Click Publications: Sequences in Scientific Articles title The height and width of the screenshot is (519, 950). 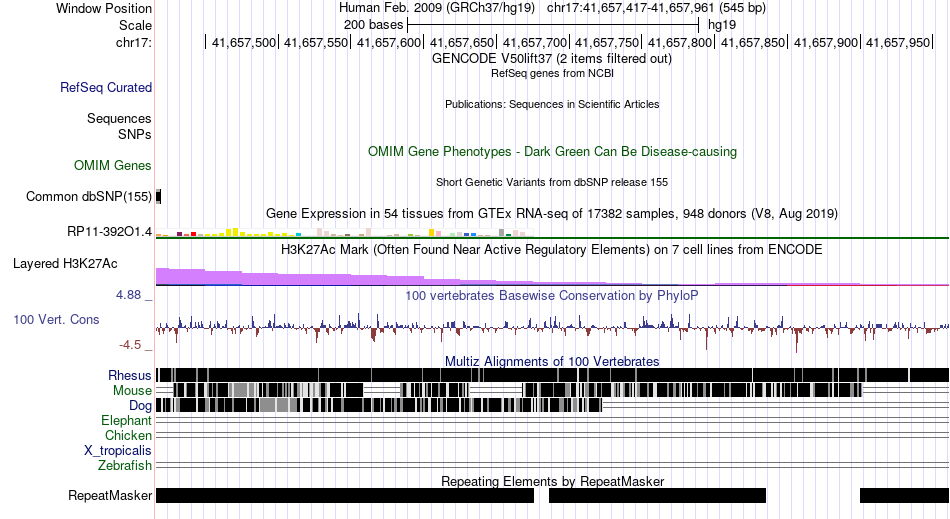pos(552,104)
